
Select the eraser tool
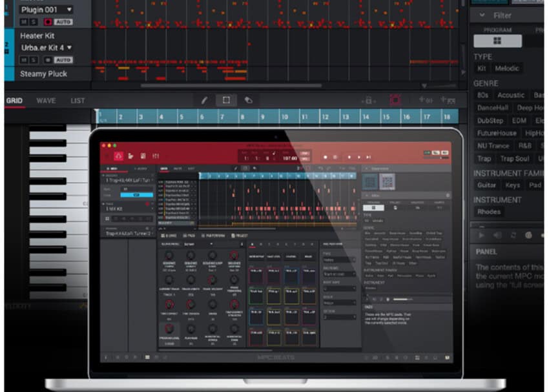(x=248, y=100)
